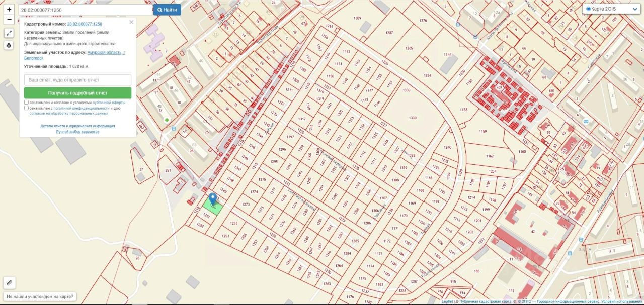Click parcel labeled 251 on map
The image size is (644, 305).
tap(168, 170)
